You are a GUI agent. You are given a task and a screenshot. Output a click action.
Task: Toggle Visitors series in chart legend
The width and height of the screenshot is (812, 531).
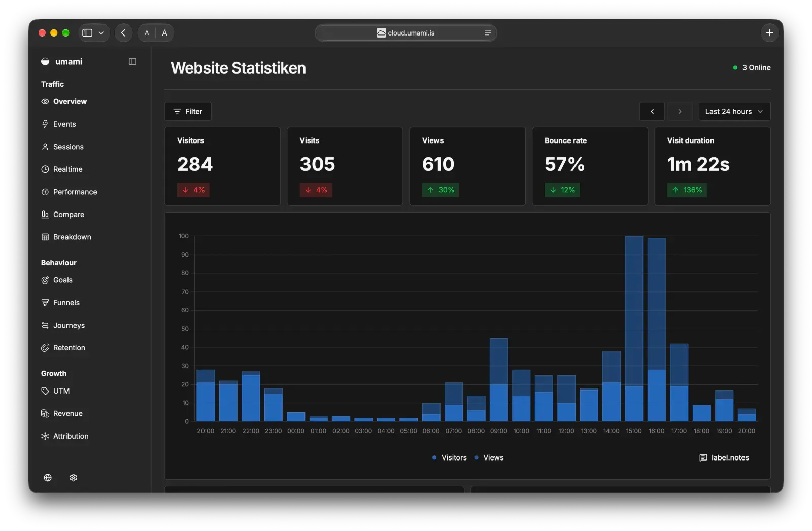click(x=449, y=458)
